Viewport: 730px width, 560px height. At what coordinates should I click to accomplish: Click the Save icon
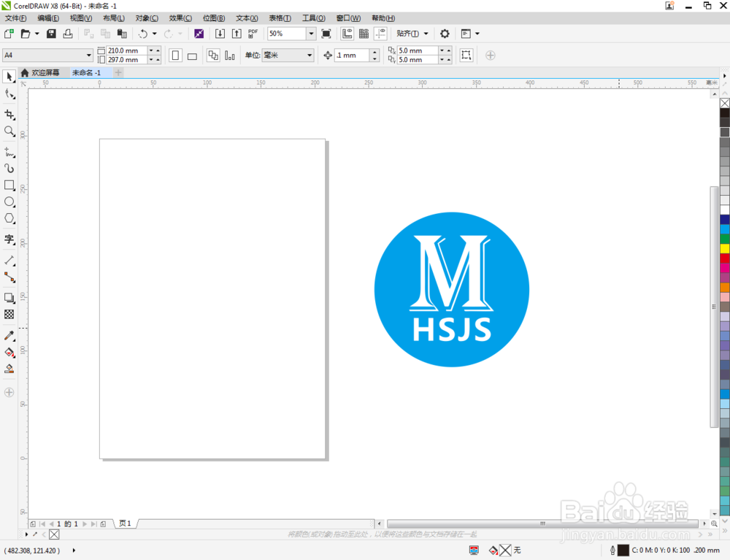51,34
